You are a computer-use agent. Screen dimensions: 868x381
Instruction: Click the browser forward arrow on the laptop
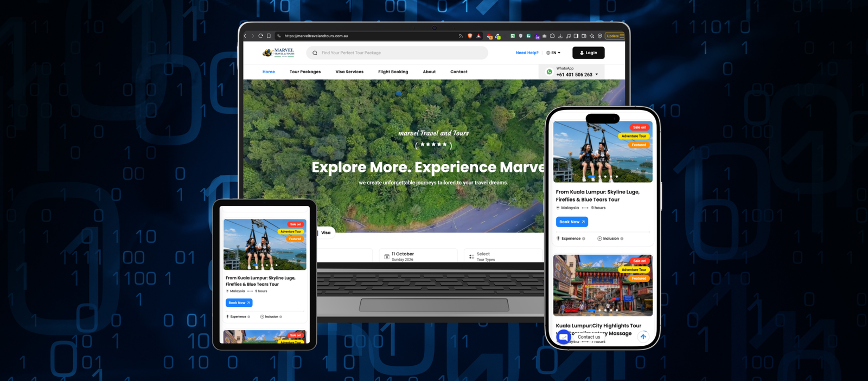click(x=252, y=36)
